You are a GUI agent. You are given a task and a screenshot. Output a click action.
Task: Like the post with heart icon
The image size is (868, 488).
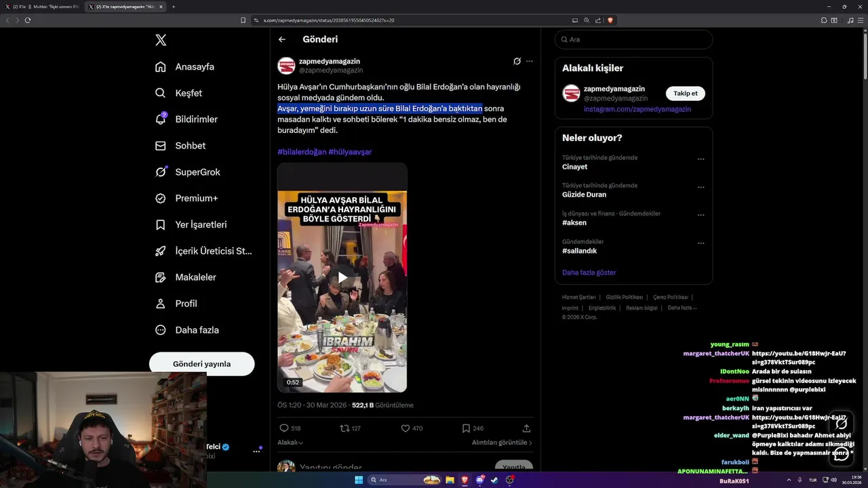[x=406, y=428]
